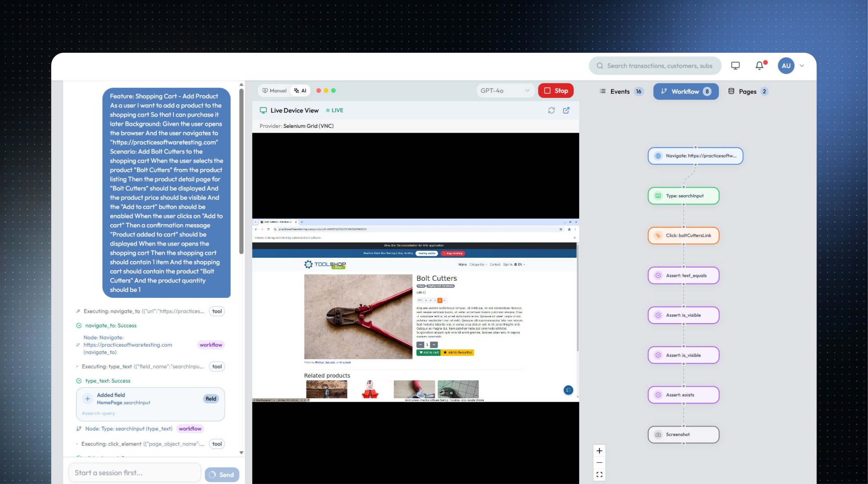Select the Workflow tab
Image resolution: width=868 pixels, height=484 pixels.
pyautogui.click(x=685, y=91)
